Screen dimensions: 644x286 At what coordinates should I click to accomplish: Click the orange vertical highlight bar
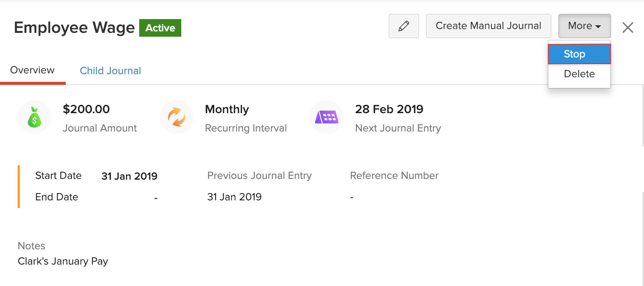click(19, 186)
